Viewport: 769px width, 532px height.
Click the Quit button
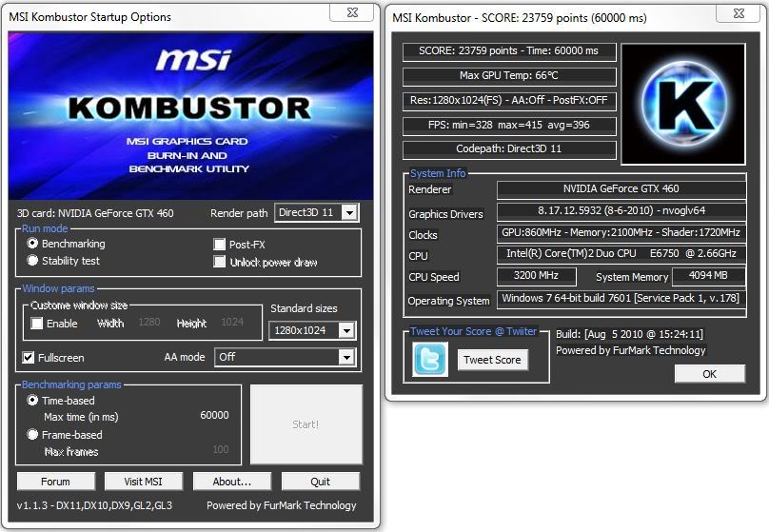tap(320, 482)
